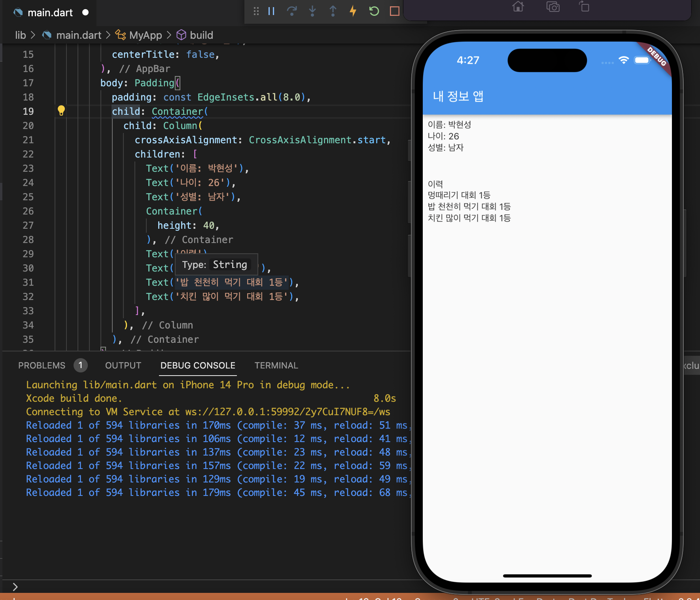Select the DEBUG CONSOLE tab
Viewport: 700px width, 600px height.
(198, 365)
